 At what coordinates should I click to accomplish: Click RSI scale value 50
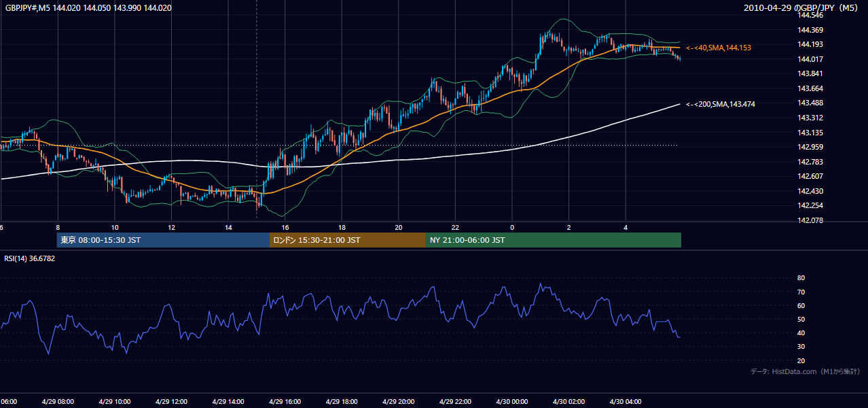801,320
